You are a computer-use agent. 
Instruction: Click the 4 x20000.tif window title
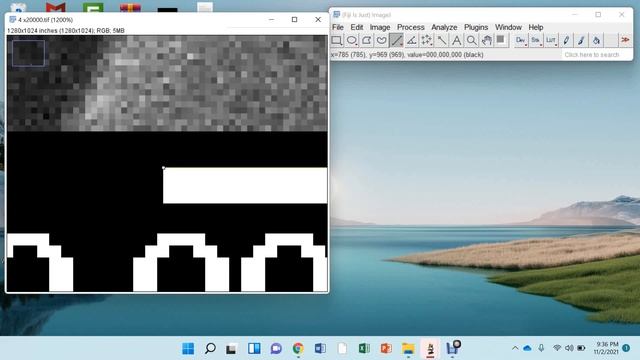point(45,20)
